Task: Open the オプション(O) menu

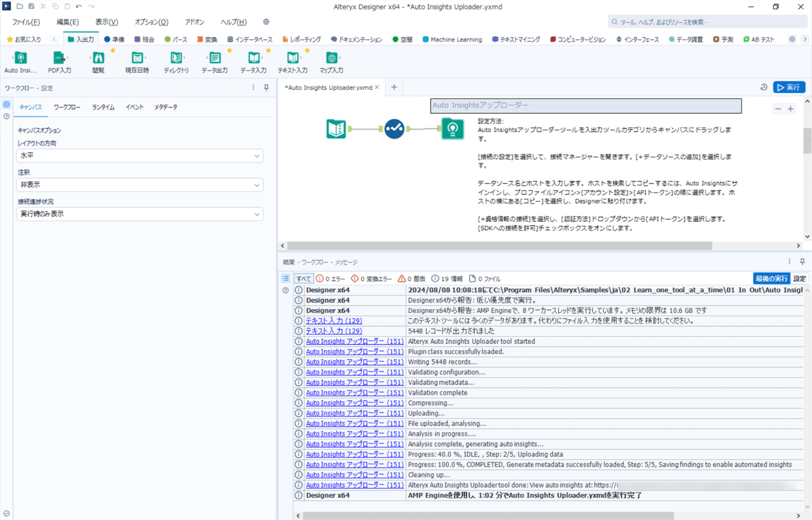Action: coord(151,22)
